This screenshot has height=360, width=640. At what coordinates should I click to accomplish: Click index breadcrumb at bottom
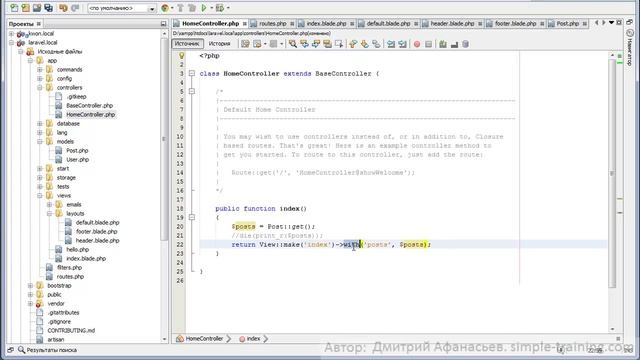point(253,339)
